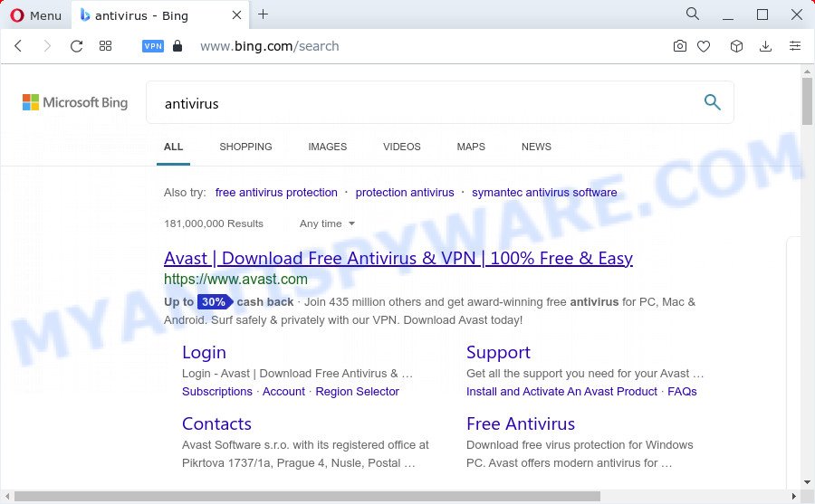The image size is (815, 504).
Task: Close the antivirus - Bing tab
Action: point(236,15)
